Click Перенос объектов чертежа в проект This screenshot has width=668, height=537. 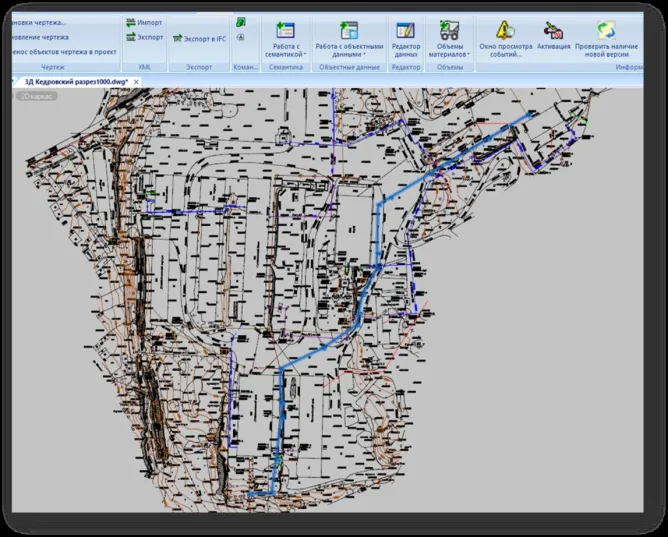click(x=60, y=51)
